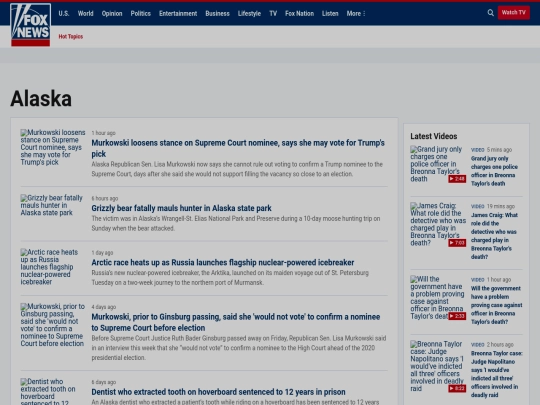
Task: Click summary about the Arktika icebreaker voyage
Action: coord(230,278)
